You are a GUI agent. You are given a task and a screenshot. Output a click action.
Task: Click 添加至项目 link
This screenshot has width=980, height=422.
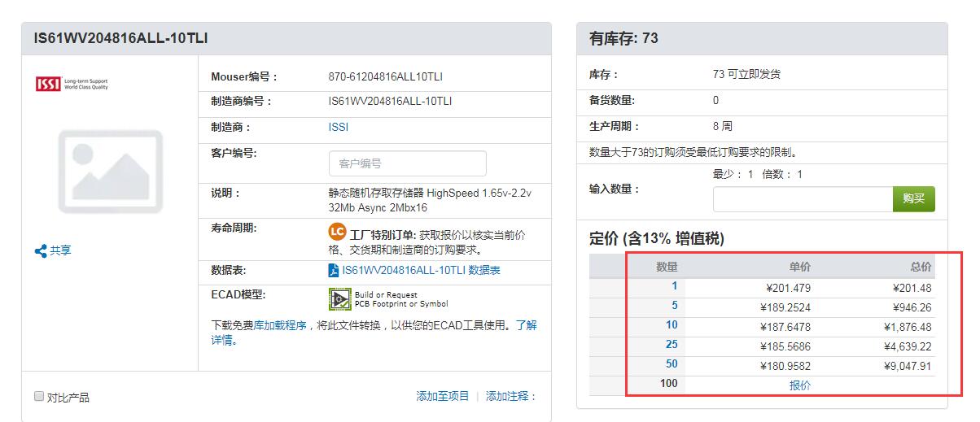[443, 396]
